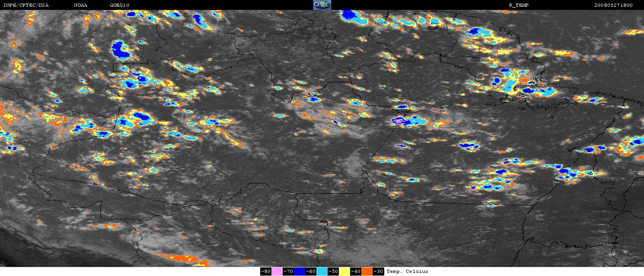
Task: Click the -60 legend label
Action: (x=311, y=272)
